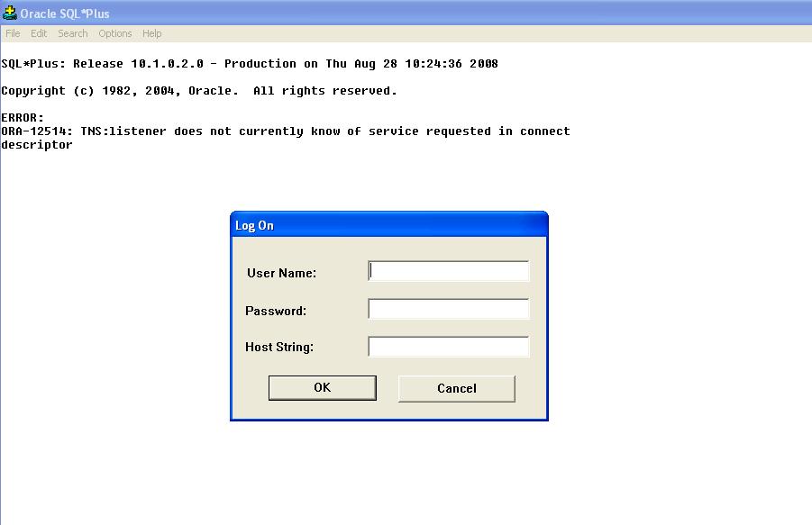812x525 pixels.
Task: Click the Log On dialog title bar
Action: (x=388, y=225)
